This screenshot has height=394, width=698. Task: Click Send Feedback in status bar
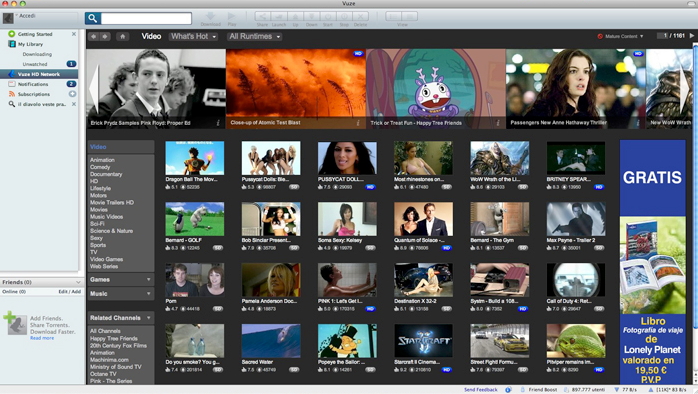click(x=480, y=390)
